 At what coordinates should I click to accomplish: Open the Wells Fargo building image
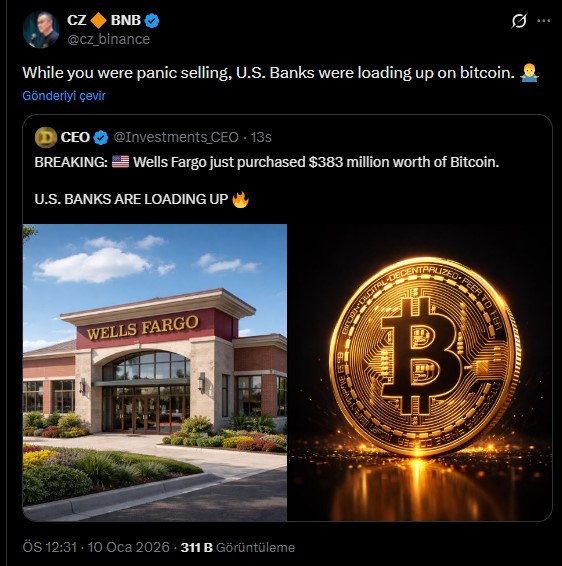(155, 372)
